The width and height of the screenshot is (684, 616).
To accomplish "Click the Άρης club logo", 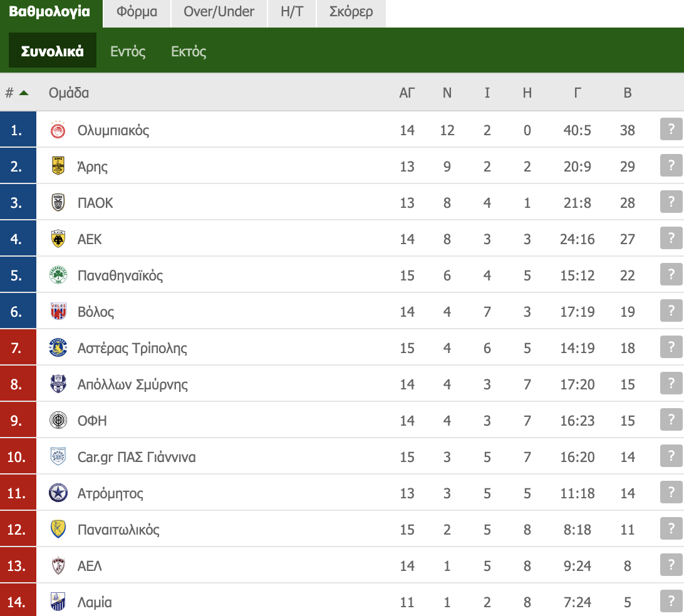I will click(58, 167).
